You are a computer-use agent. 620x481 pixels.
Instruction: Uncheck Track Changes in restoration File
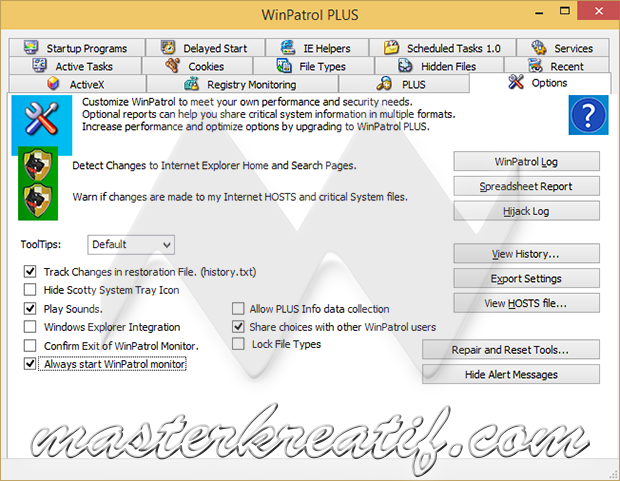tap(30, 272)
